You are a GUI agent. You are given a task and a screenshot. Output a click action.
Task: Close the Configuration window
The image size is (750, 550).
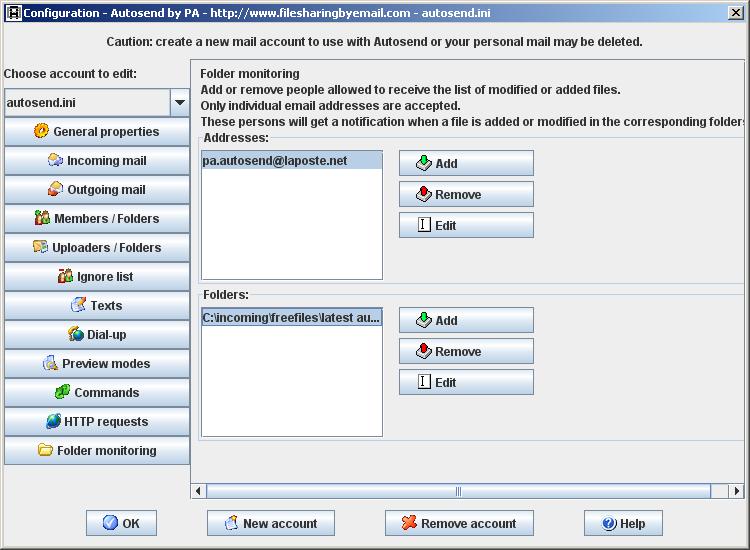735,13
